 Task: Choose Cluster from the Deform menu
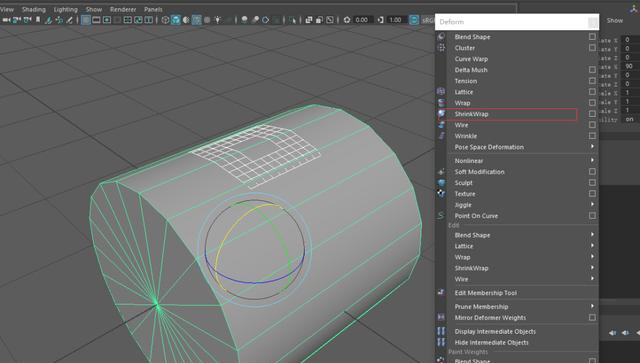pos(465,48)
